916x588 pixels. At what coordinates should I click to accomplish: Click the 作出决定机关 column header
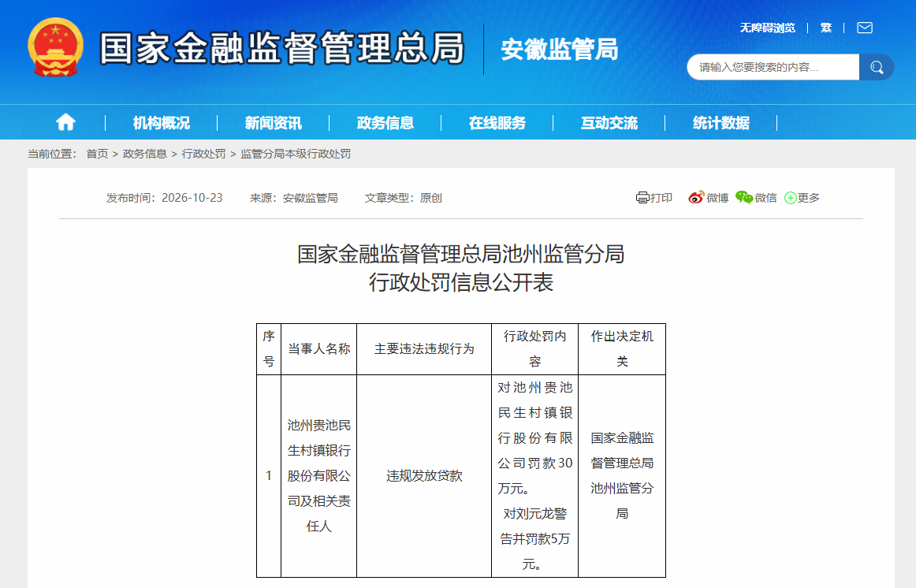click(622, 349)
